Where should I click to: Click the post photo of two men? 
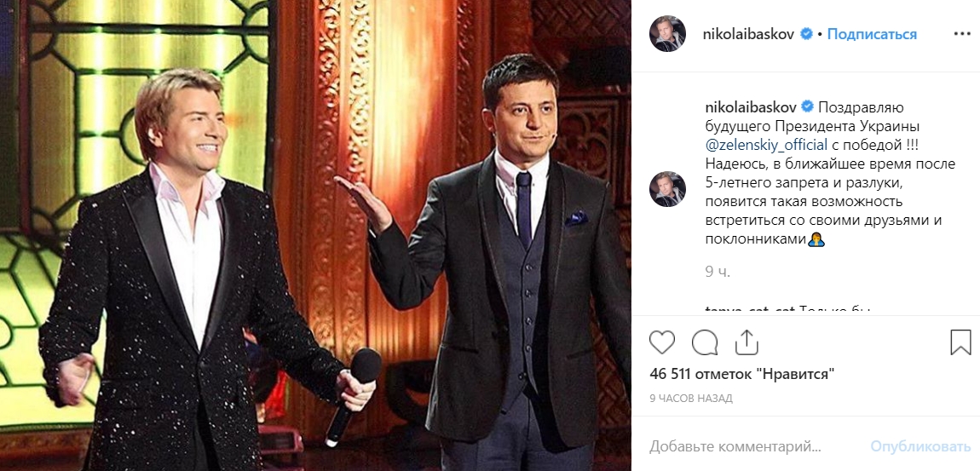315,235
